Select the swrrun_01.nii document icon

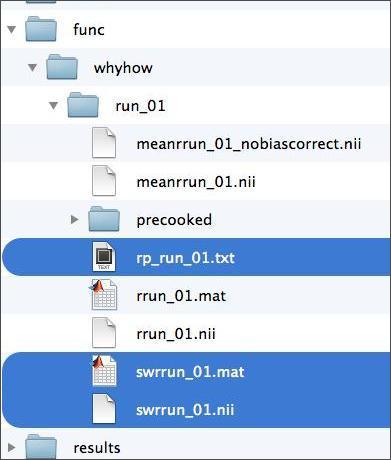[104, 409]
